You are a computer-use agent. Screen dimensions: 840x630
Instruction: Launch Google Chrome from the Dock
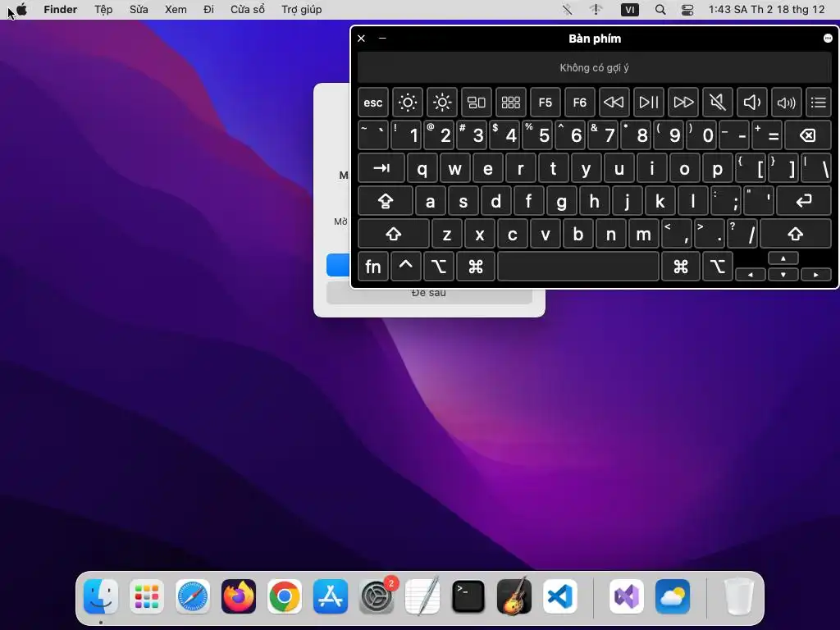pyautogui.click(x=285, y=596)
